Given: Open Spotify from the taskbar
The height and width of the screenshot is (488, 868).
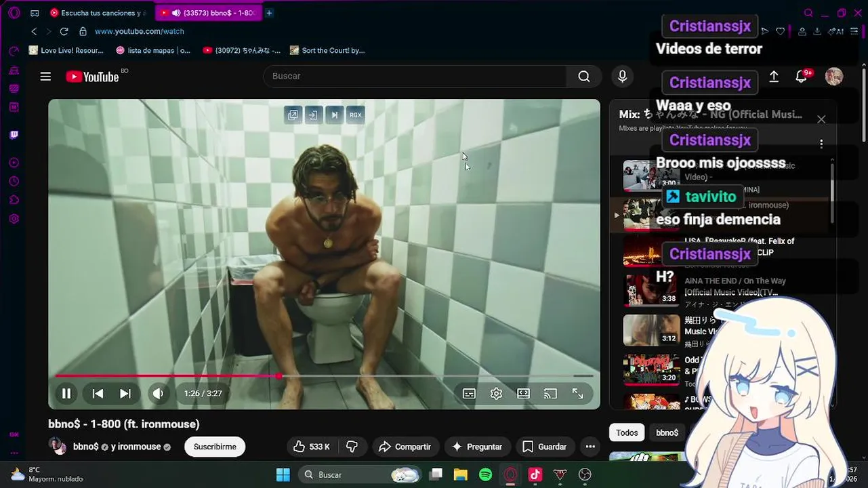Looking at the screenshot, I should (x=485, y=474).
